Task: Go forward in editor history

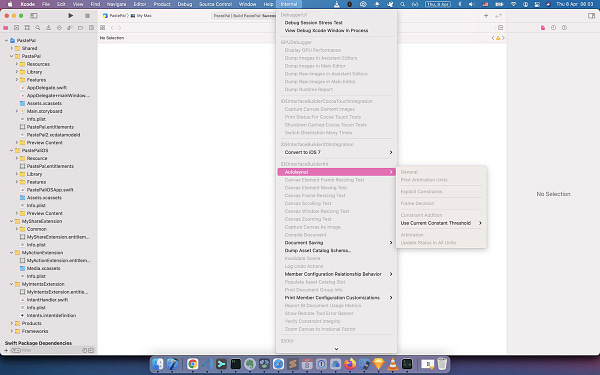Action: 120,28
